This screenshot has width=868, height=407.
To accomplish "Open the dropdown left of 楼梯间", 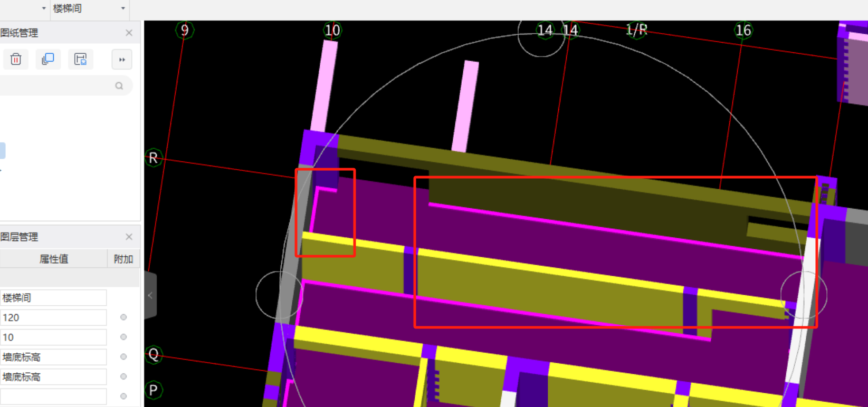I will [44, 8].
